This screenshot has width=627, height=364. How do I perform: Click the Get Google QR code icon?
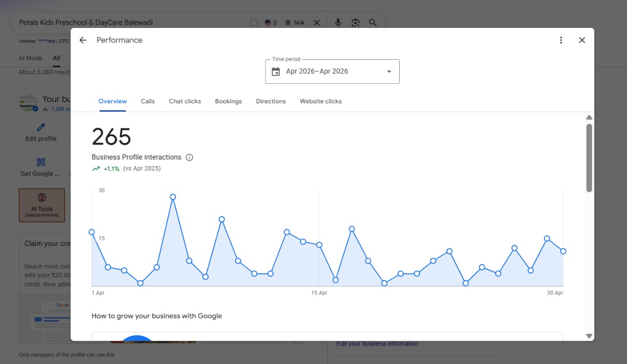click(x=41, y=162)
